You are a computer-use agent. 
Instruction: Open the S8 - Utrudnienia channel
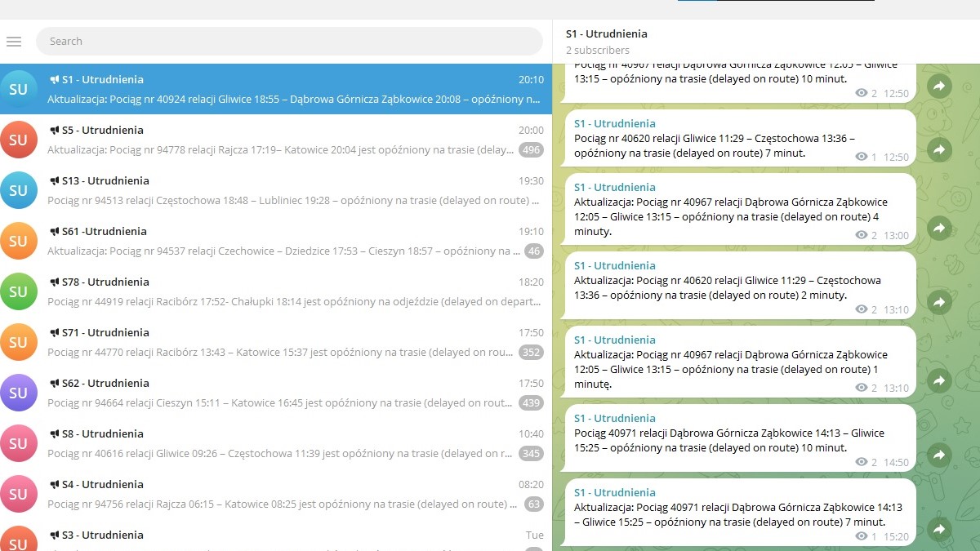click(x=278, y=443)
